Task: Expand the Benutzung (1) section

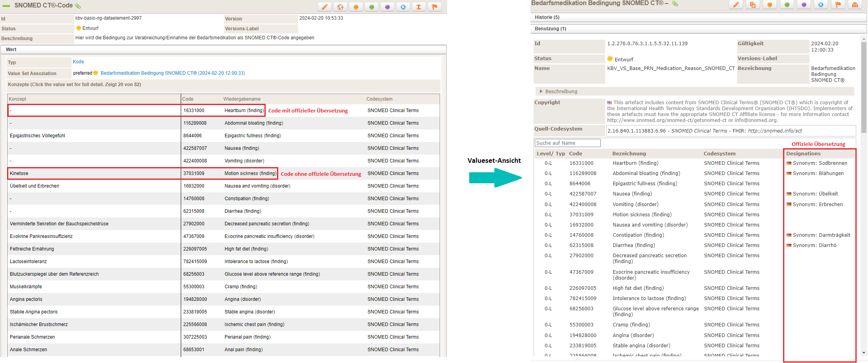Action: click(x=550, y=29)
